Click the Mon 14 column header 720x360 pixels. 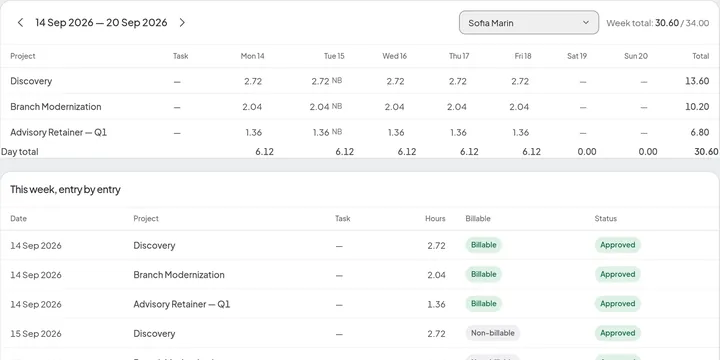coord(253,56)
